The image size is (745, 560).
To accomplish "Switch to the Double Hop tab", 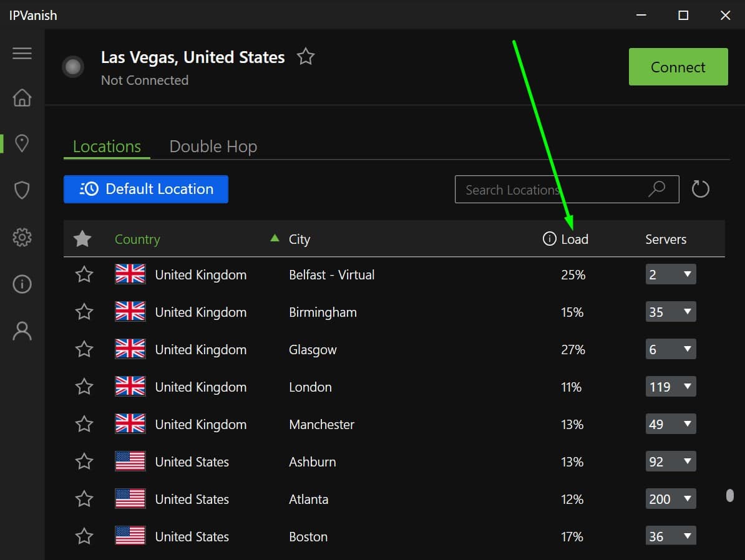I will click(x=213, y=147).
